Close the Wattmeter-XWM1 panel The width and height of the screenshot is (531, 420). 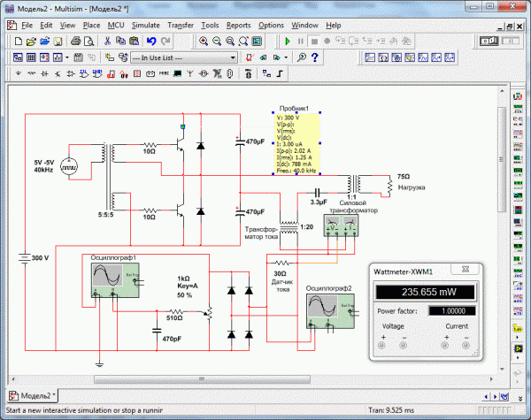coord(466,270)
